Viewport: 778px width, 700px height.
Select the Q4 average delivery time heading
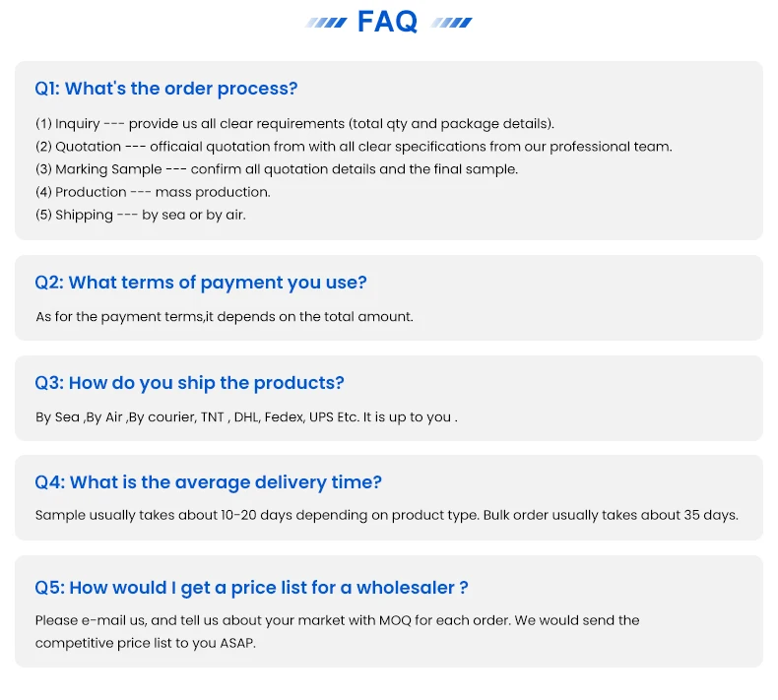(209, 481)
